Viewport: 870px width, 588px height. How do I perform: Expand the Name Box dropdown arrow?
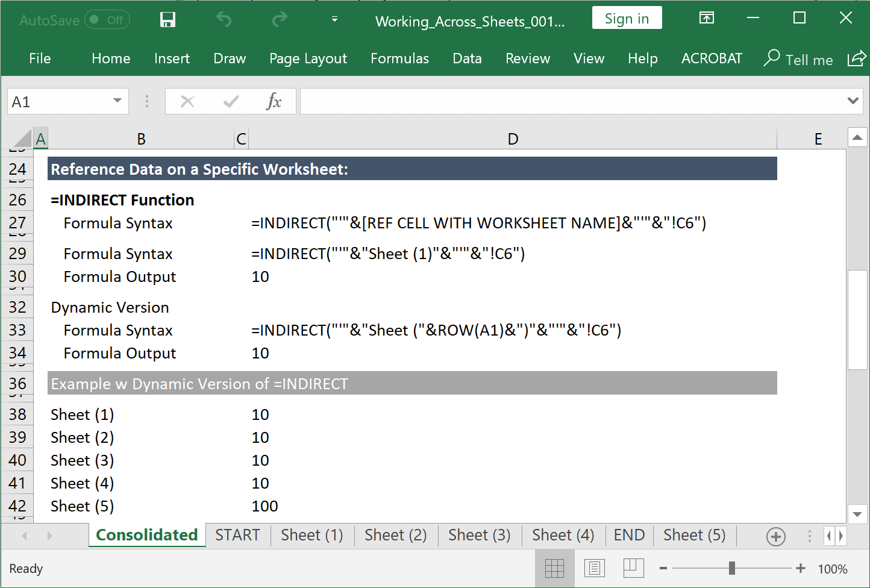(117, 101)
